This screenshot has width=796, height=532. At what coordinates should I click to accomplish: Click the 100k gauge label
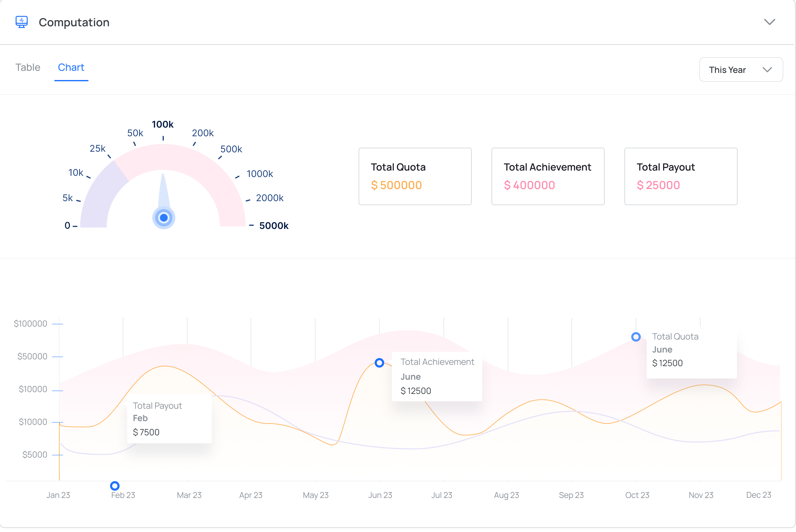(163, 125)
